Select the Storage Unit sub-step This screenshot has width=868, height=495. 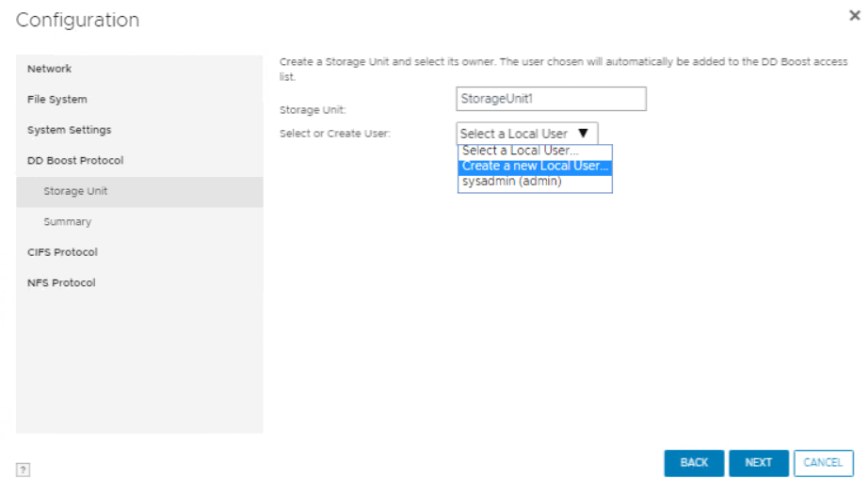[x=75, y=191]
